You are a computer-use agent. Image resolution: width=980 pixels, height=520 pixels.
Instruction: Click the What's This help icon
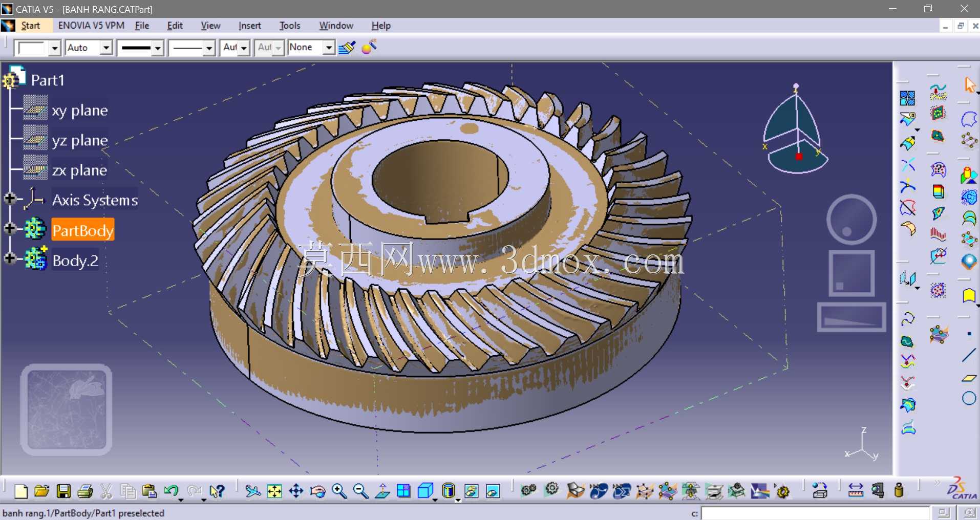(x=217, y=491)
